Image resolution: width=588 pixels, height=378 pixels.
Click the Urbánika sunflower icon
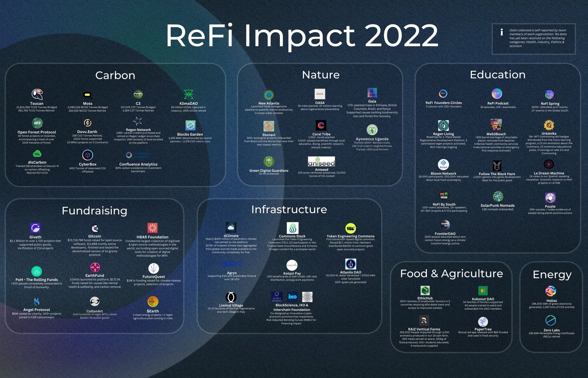[x=549, y=125]
